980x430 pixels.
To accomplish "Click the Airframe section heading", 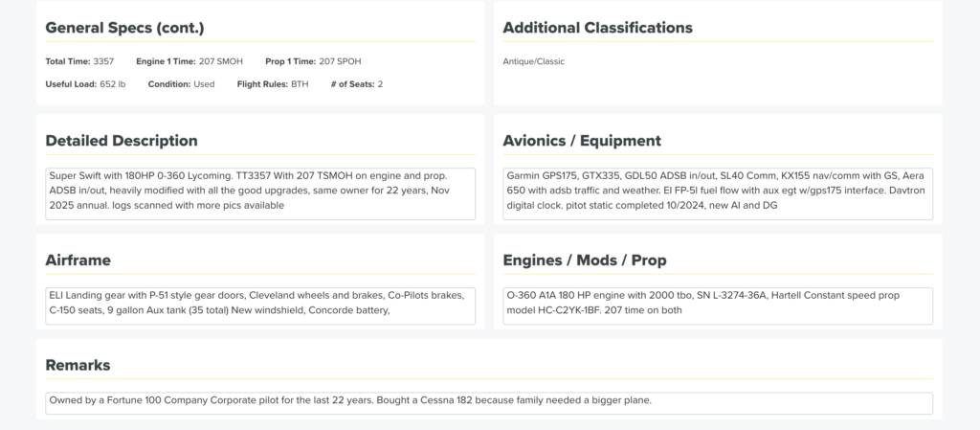I will [x=78, y=260].
